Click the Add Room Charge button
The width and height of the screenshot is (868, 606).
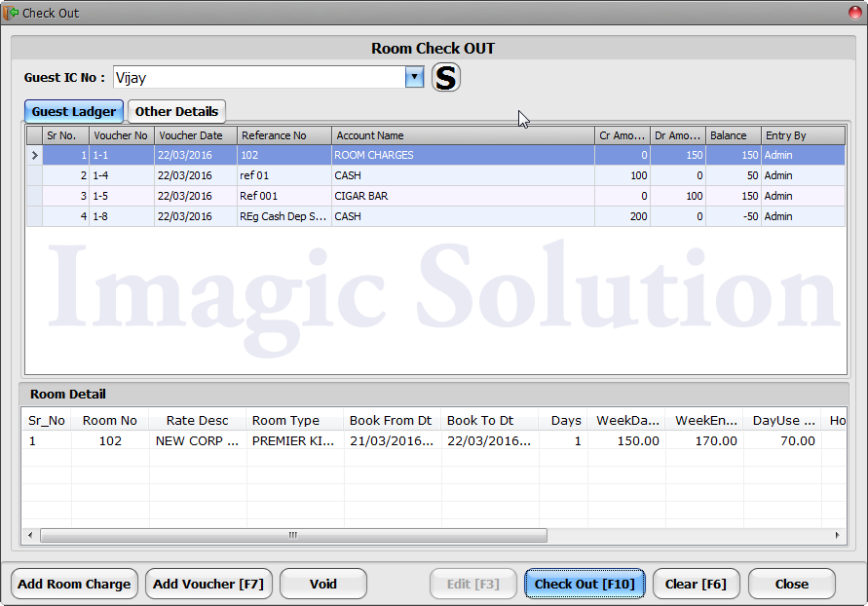click(74, 584)
